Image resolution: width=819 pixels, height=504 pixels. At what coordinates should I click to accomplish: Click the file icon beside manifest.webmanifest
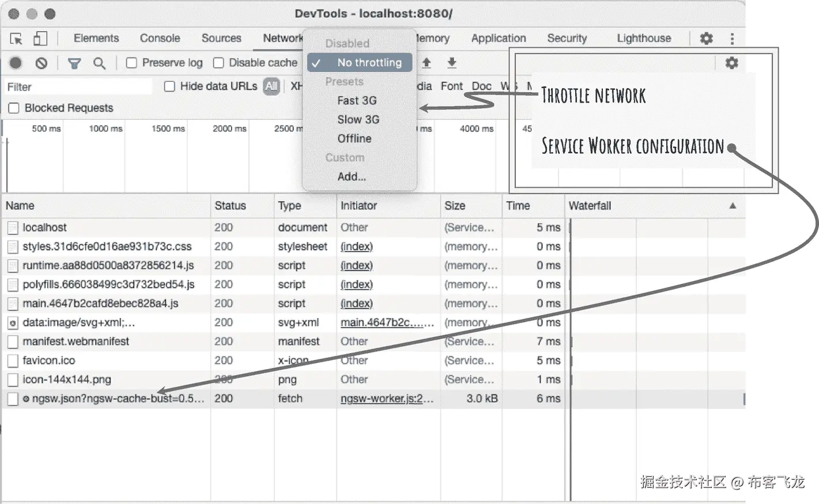(x=13, y=342)
